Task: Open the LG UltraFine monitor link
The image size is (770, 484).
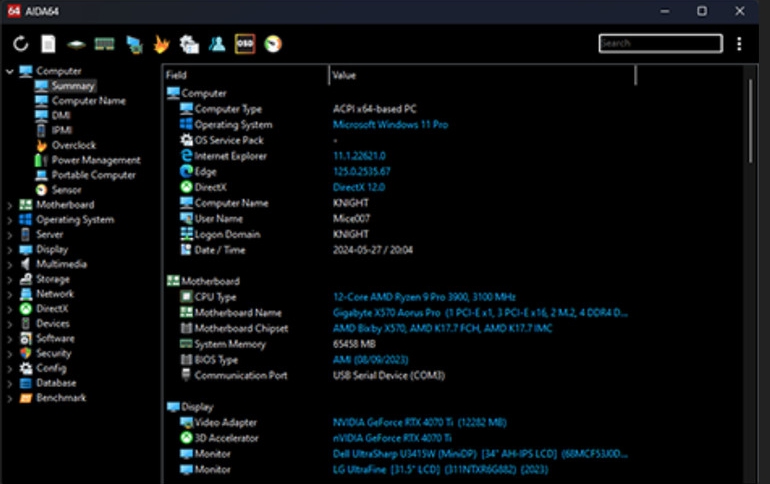Action: tap(440, 470)
